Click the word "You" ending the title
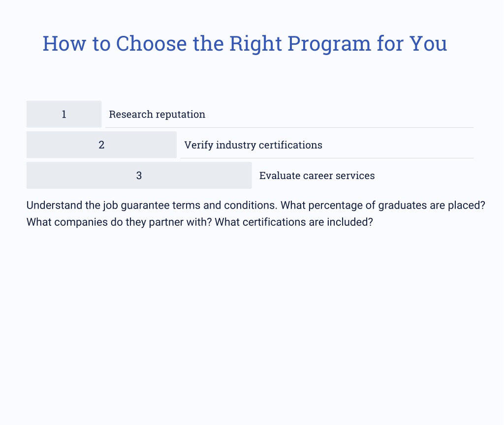Image resolution: width=504 pixels, height=425 pixels. click(x=428, y=43)
